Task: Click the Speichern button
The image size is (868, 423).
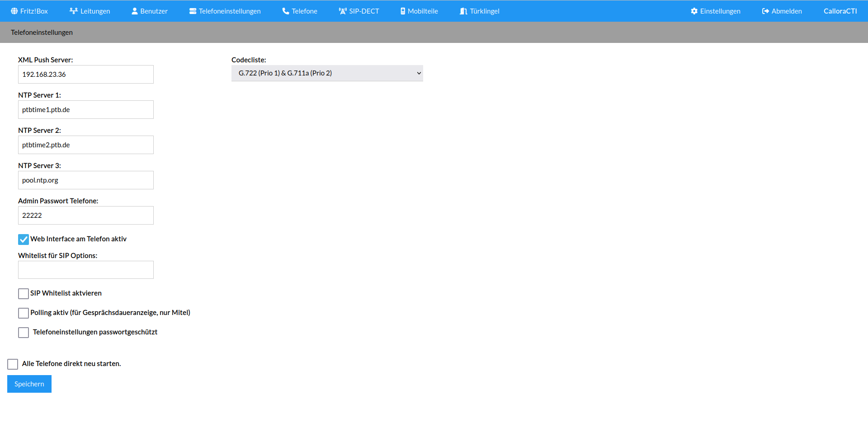Action: (29, 384)
